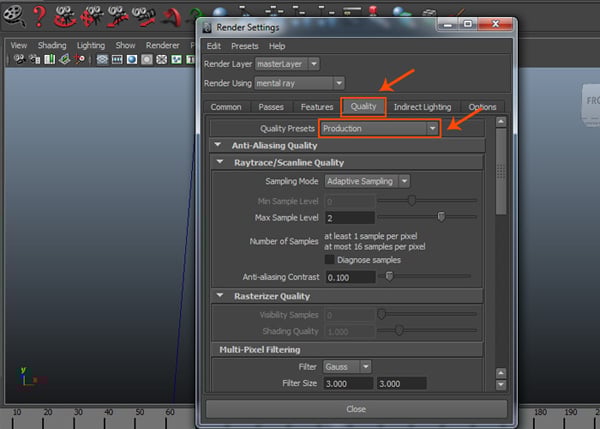Image resolution: width=600 pixels, height=429 pixels.
Task: Open the Render Using mental ray dropdown
Action: click(299, 83)
